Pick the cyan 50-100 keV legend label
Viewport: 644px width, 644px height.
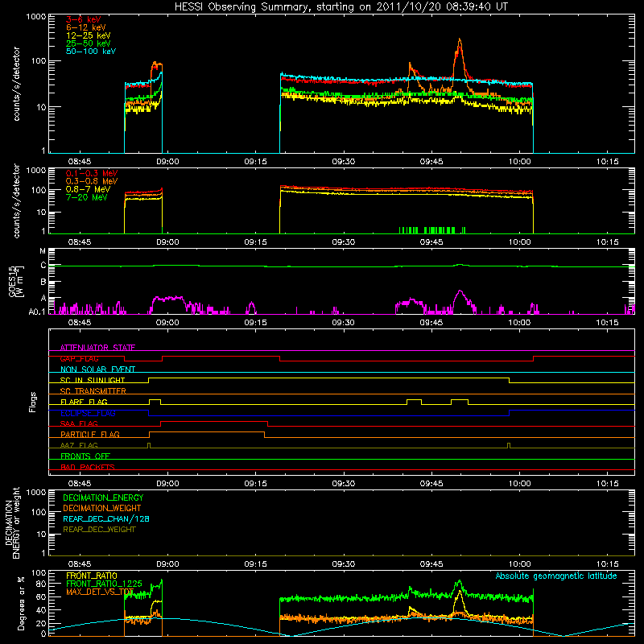[91, 52]
